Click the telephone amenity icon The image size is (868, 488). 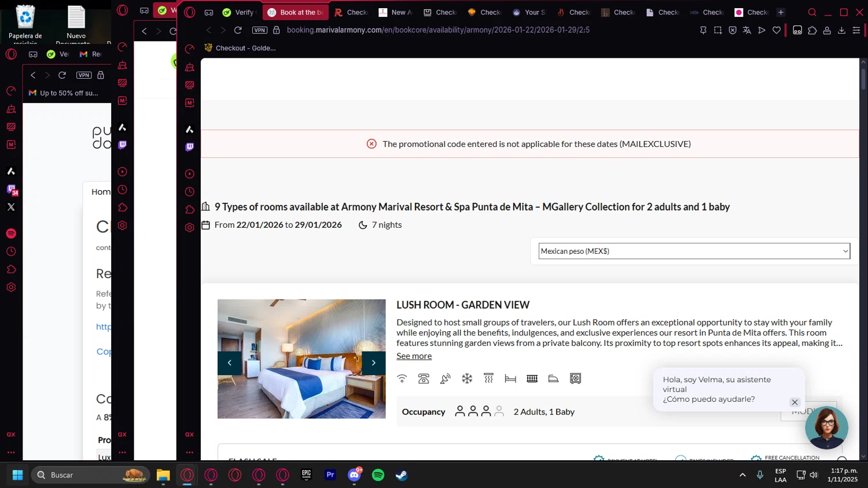coord(424,379)
